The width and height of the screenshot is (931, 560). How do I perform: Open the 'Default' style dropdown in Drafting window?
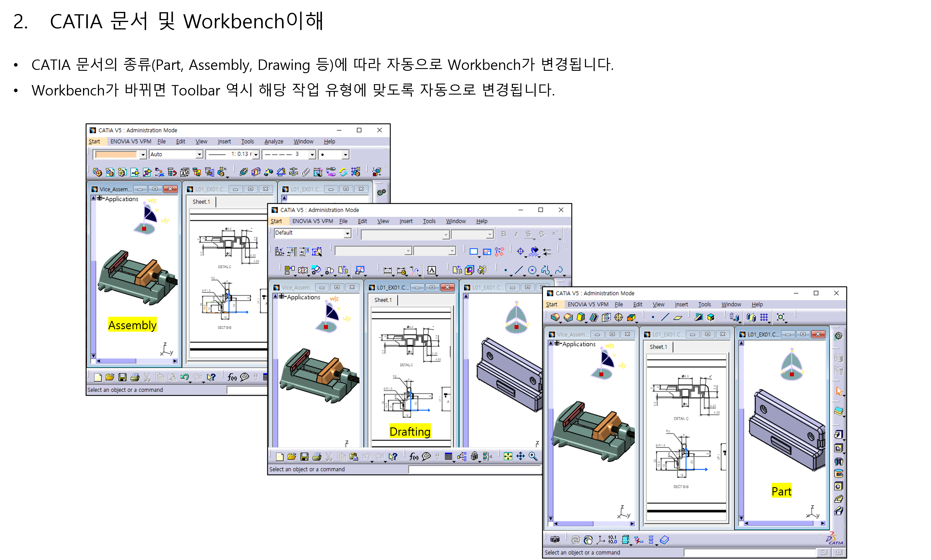pyautogui.click(x=347, y=233)
